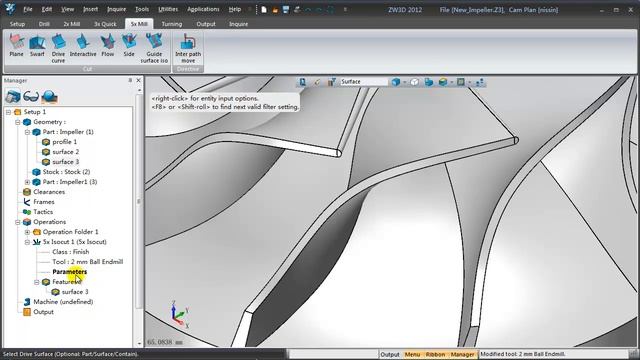Viewport: 640px width, 360px height.
Task: Select Class : Finish entry
Action: (x=71, y=252)
